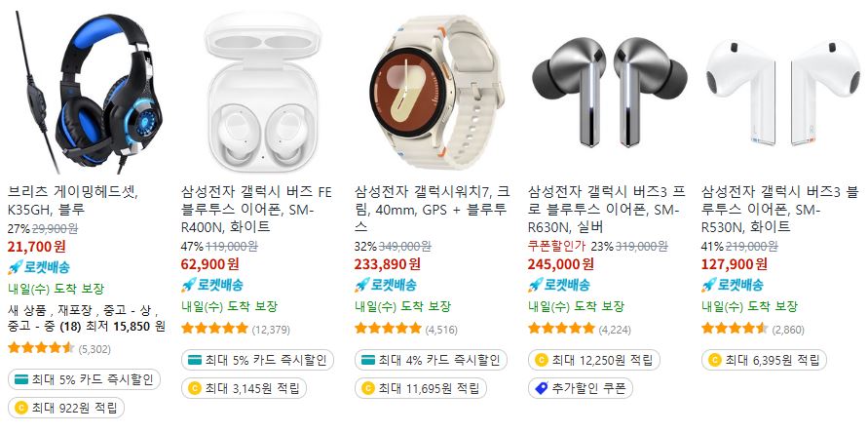Click the star rating with 2,860 reviews
Screen dimensions: 868x433
735,329
